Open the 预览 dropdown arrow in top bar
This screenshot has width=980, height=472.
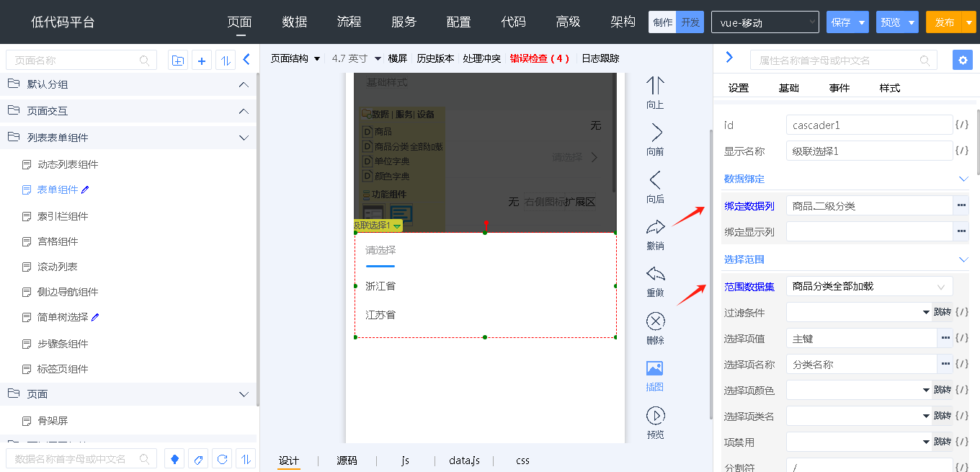[x=912, y=22]
